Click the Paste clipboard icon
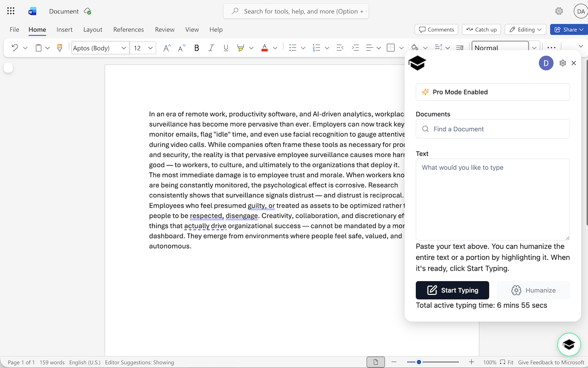 (x=39, y=48)
